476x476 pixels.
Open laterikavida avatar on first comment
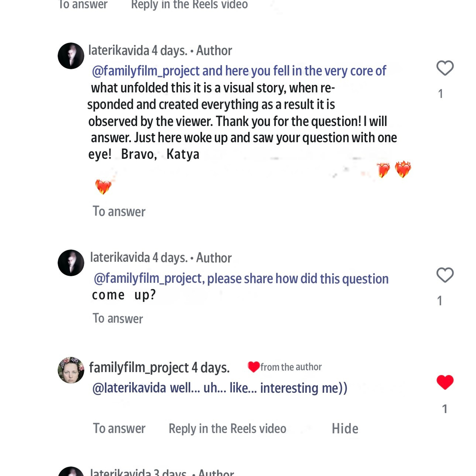pyautogui.click(x=71, y=56)
